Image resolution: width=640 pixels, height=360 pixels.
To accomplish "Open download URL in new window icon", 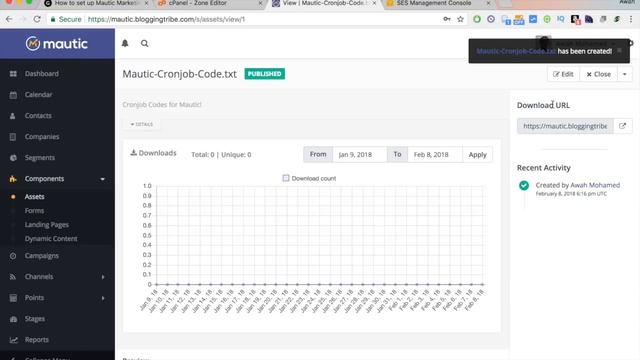I will pos(622,126).
